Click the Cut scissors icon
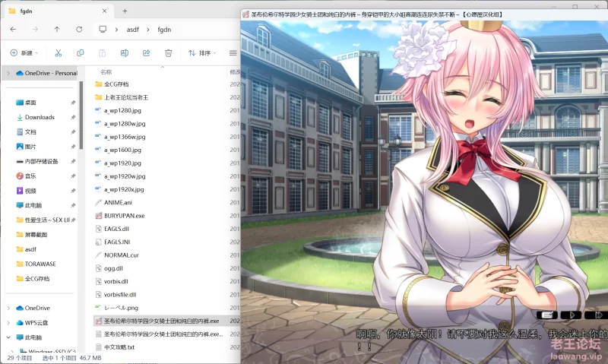The width and height of the screenshot is (608, 364). [x=59, y=53]
